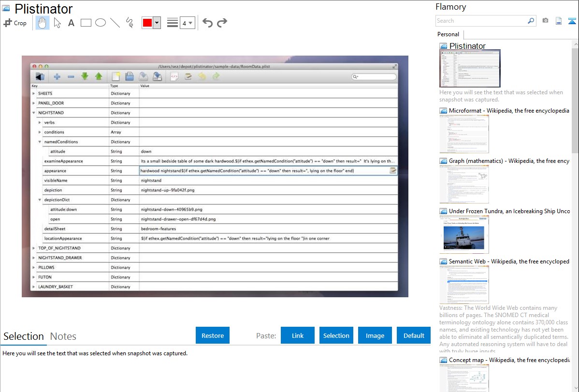Click the edit note icon in Plistinator toolbar
The width and height of the screenshot is (579, 392).
pyautogui.click(x=188, y=76)
